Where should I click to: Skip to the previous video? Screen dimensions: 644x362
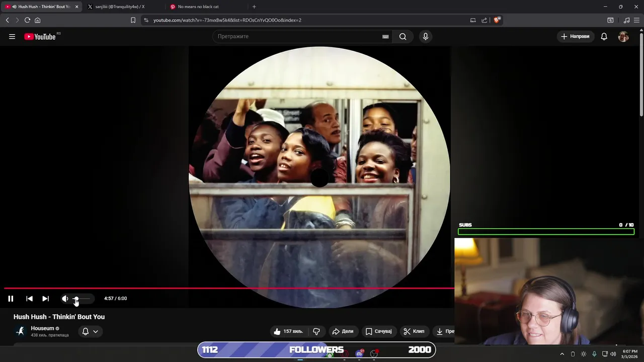coord(29,299)
